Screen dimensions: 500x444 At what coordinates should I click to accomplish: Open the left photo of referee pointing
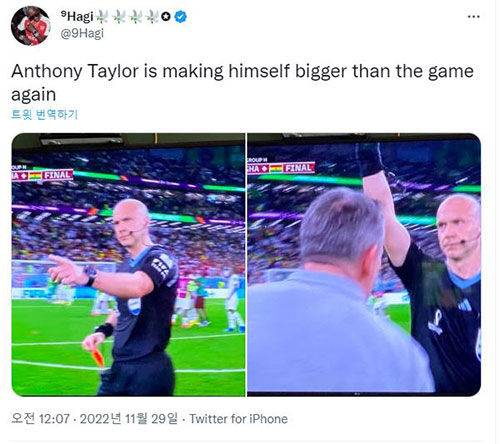click(128, 265)
